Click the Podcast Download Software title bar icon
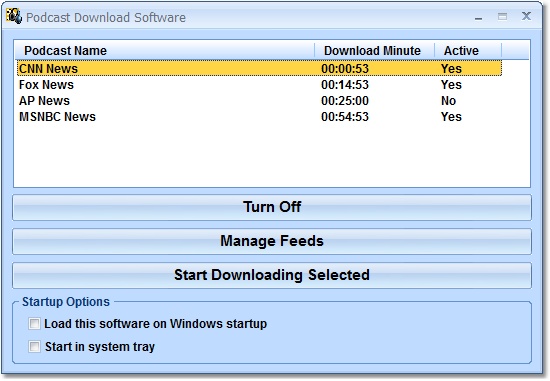550x381 pixels. (14, 16)
